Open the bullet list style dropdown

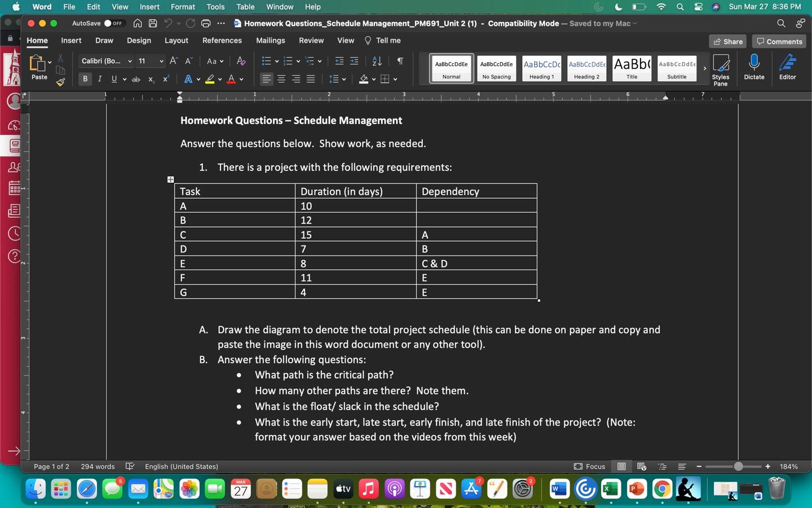click(x=277, y=60)
